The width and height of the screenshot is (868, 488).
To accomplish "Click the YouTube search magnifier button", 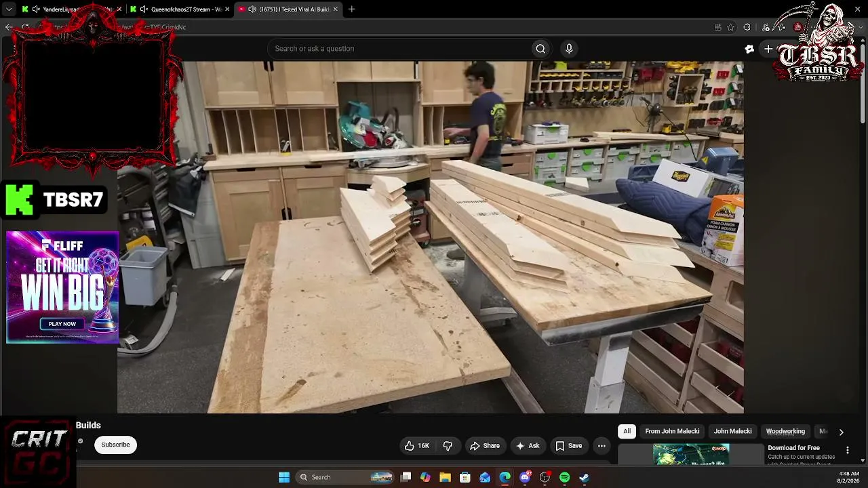I will pyautogui.click(x=540, y=49).
